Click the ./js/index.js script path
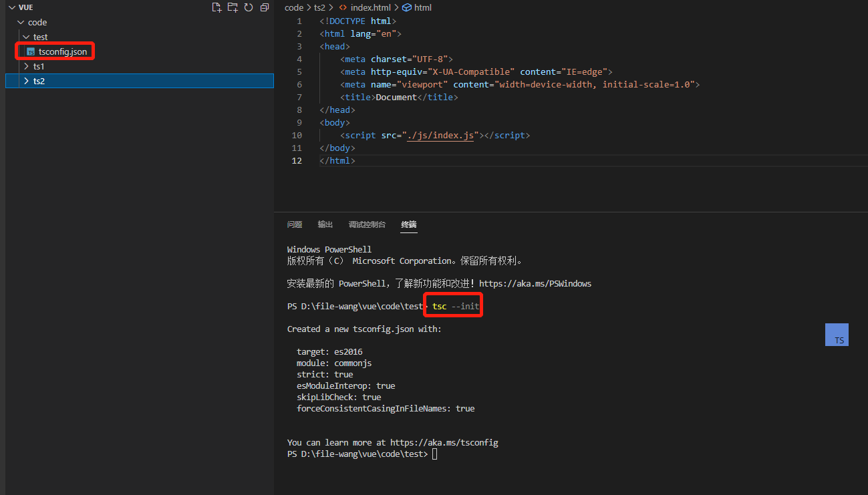This screenshot has height=495, width=868. [x=441, y=135]
